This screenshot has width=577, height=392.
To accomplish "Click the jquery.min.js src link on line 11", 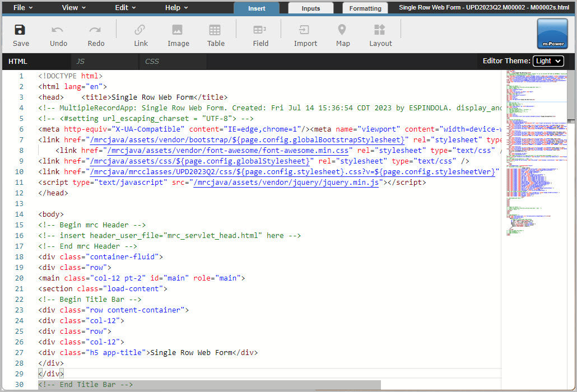I will (286, 183).
